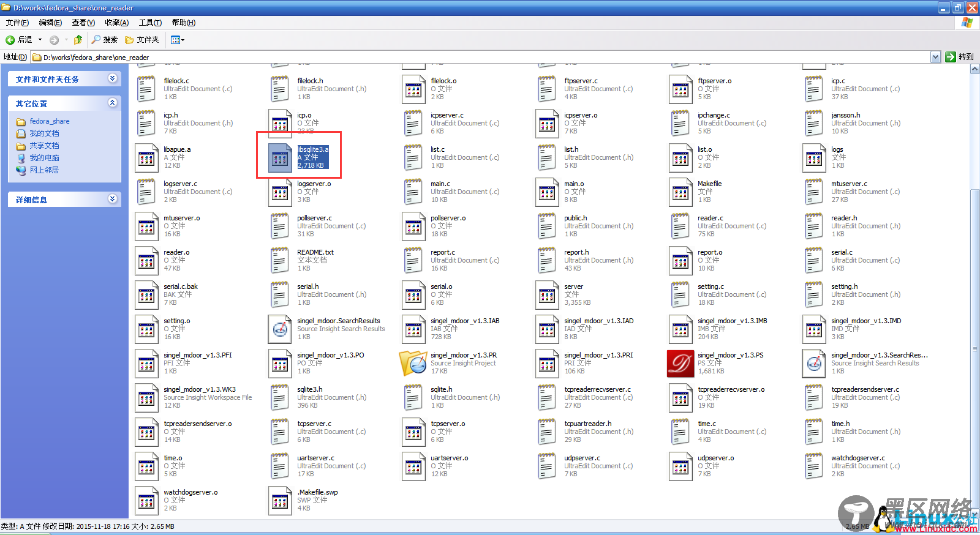Screen dimensions: 980x535
Task: Select singel_mdoor_v1.3.PS file icon
Action: 680,364
